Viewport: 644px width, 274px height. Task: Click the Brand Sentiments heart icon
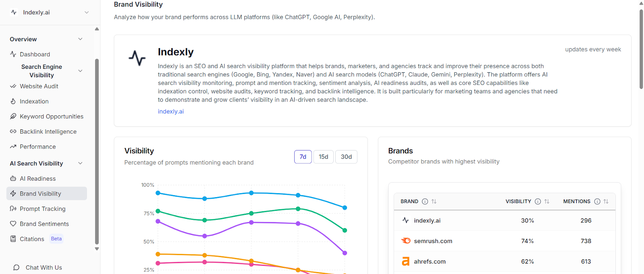(13, 224)
